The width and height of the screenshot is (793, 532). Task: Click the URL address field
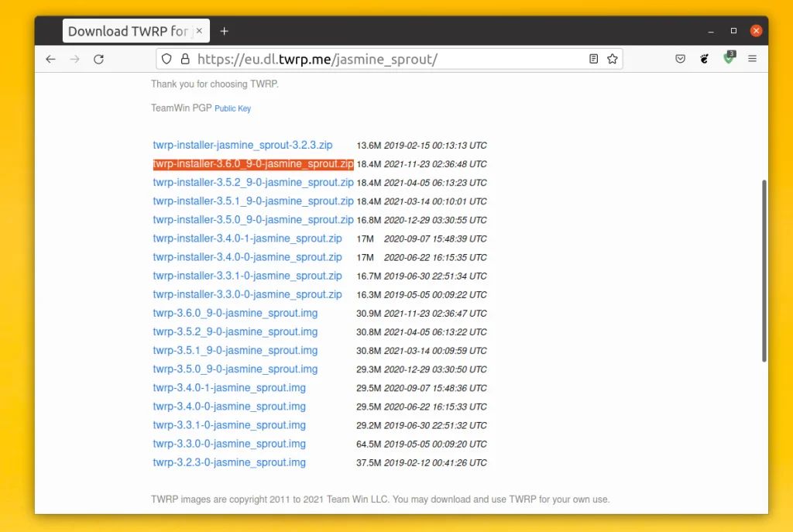[387, 59]
